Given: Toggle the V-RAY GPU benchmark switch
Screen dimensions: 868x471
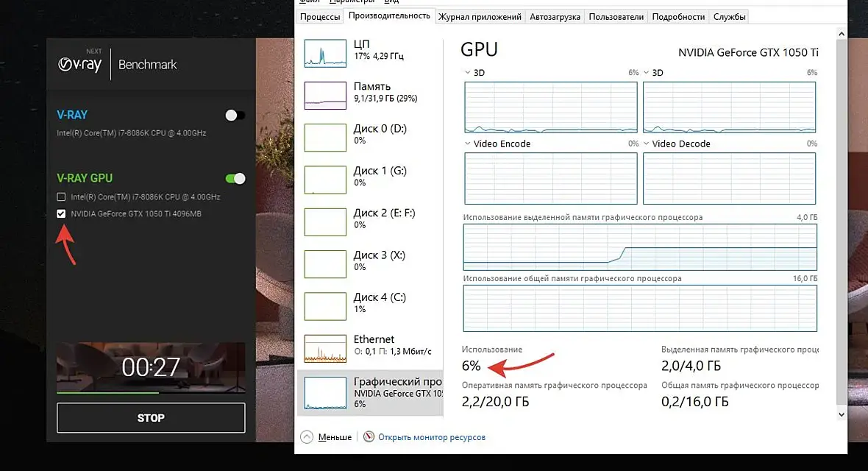Looking at the screenshot, I should click(235, 178).
